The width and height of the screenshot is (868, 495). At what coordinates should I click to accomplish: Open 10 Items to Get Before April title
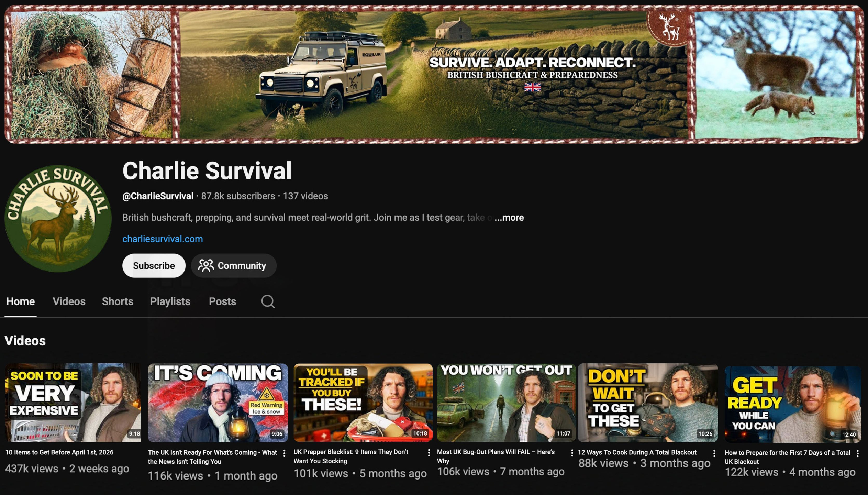click(59, 452)
